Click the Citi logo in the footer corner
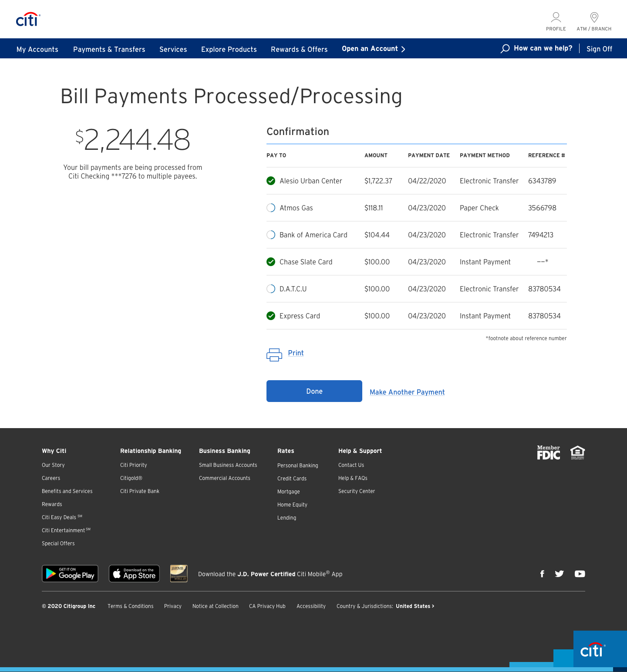Image resolution: width=627 pixels, height=672 pixels. coord(593,650)
